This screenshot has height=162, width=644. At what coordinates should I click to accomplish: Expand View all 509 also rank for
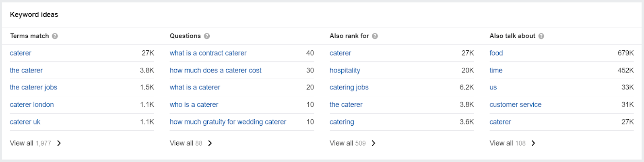[353, 143]
